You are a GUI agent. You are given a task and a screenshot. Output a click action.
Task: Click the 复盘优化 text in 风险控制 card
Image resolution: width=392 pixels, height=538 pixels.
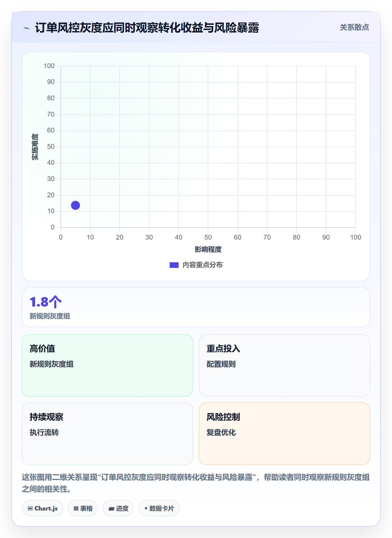point(221,432)
